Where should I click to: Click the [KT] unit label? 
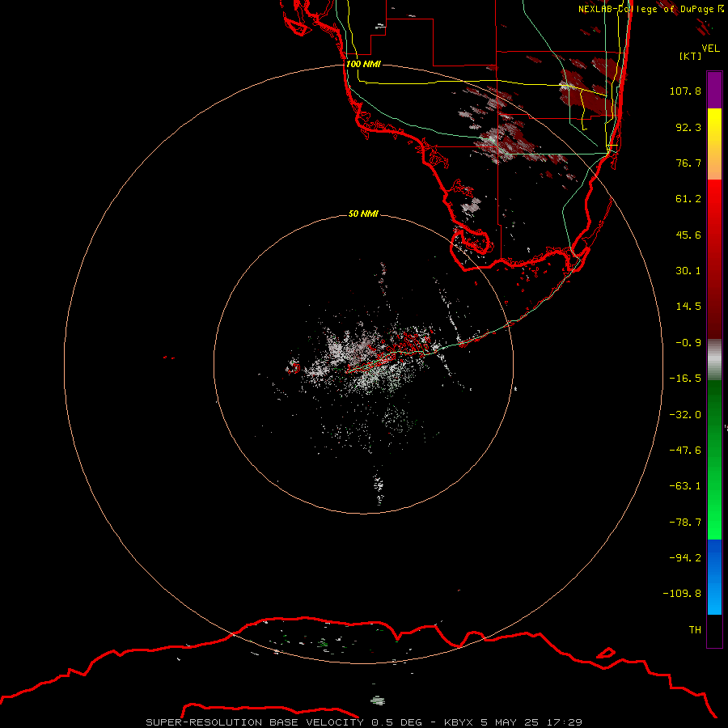pyautogui.click(x=691, y=56)
